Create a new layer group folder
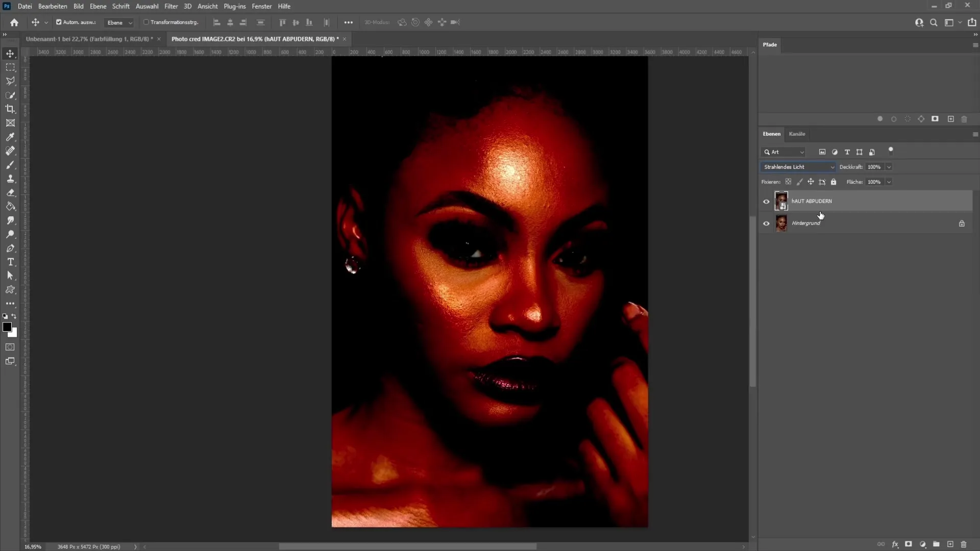The image size is (980, 551). tap(936, 544)
